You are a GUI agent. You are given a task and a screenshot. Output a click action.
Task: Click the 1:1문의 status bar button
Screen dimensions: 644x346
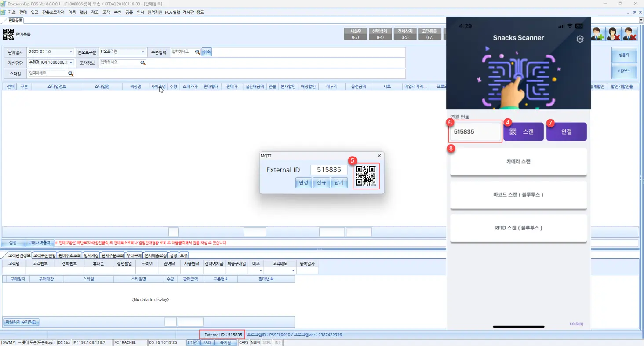click(x=193, y=342)
